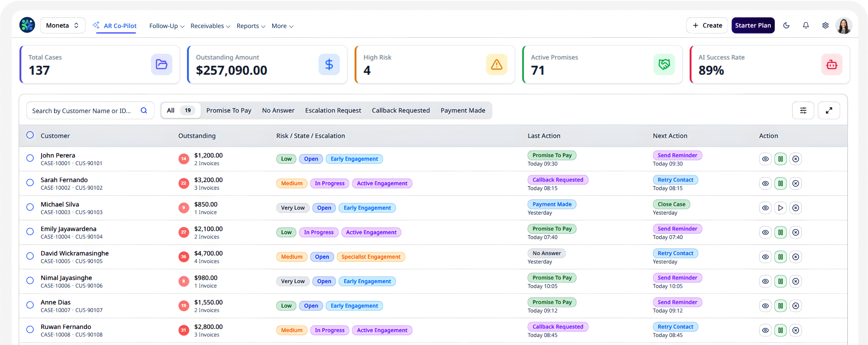The height and width of the screenshot is (345, 868).
Task: Select Emily Jayawardena row
Action: (x=30, y=232)
